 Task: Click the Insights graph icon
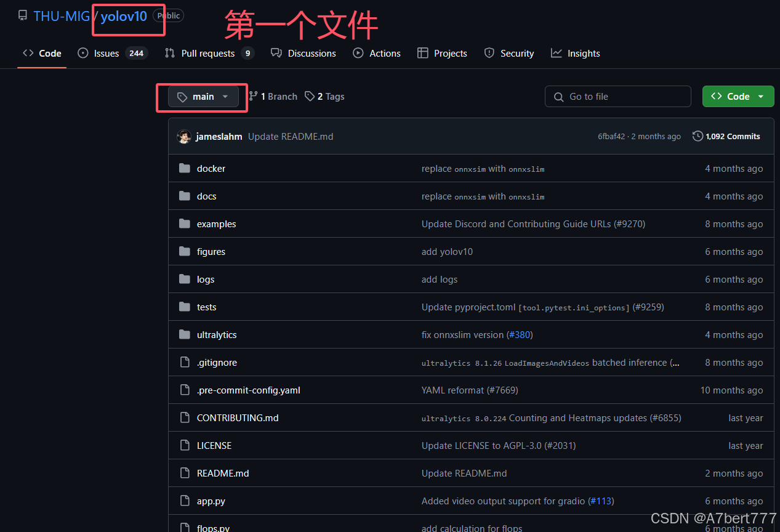[x=557, y=53]
